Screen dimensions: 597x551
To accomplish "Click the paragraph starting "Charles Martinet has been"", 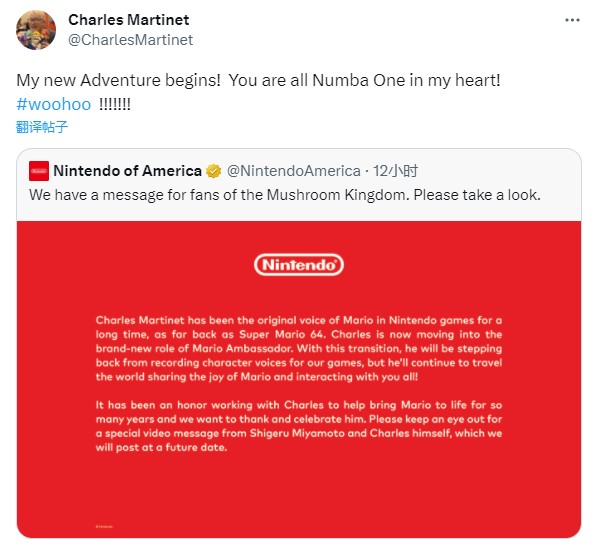I will (299, 348).
